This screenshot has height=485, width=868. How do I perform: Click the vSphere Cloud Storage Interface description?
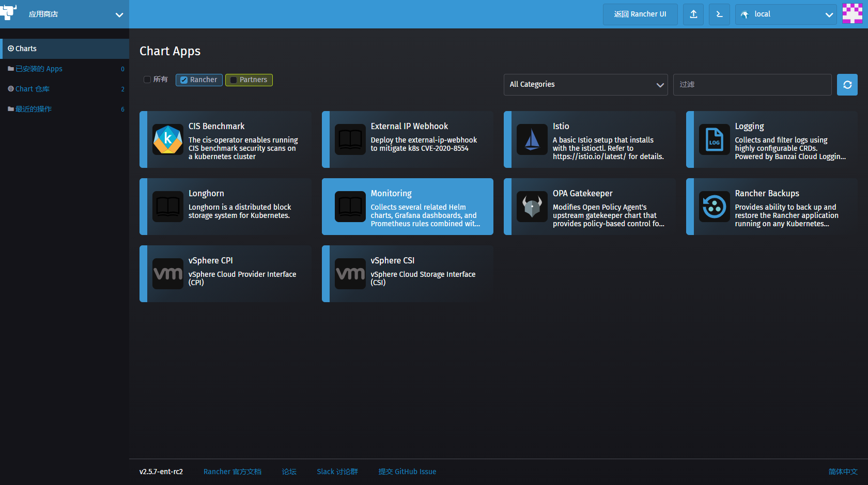pos(423,278)
